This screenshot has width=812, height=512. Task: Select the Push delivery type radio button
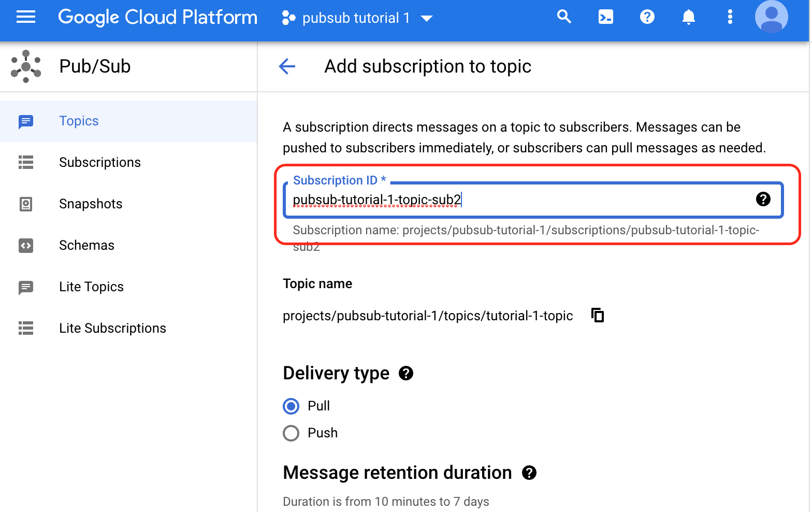[291, 433]
